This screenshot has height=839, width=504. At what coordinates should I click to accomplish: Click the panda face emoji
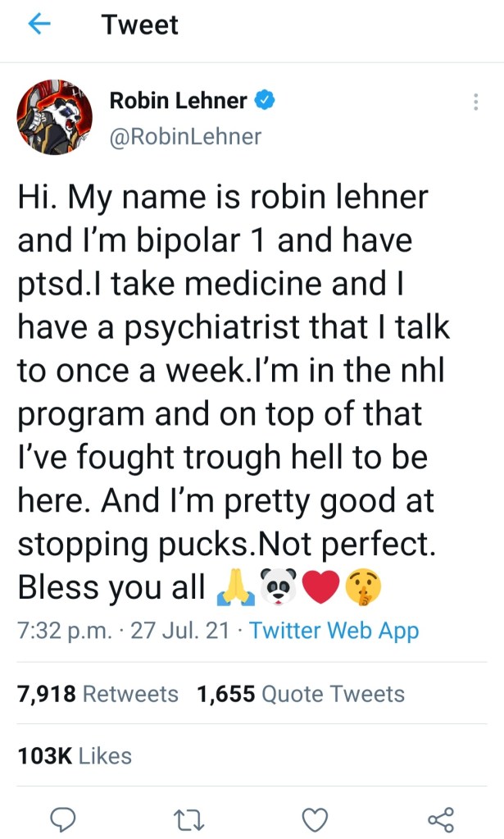click(277, 587)
